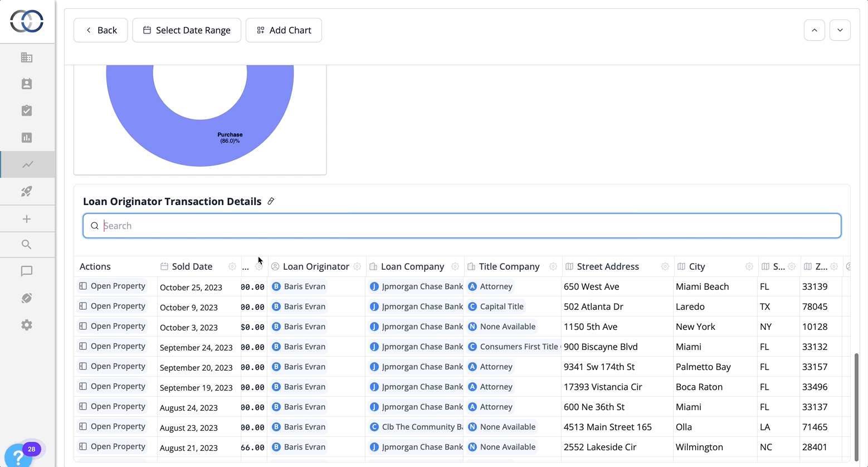Click the Purchase donut chart segment

(229, 137)
